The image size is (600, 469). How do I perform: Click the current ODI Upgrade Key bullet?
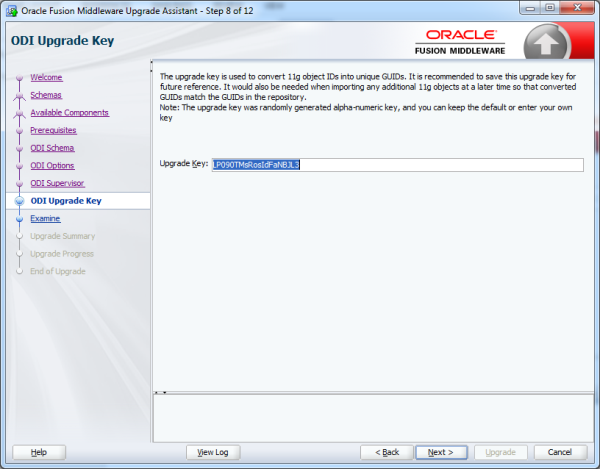20,201
